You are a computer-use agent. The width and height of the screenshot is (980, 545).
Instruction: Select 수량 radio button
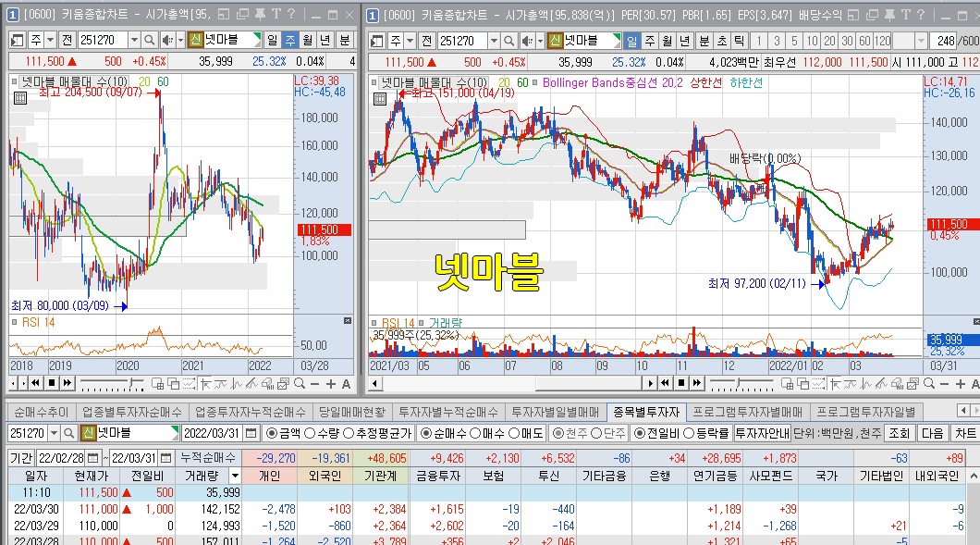[x=310, y=433]
